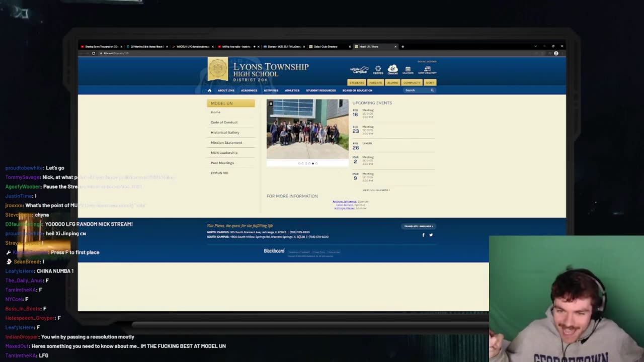Open the About LTHS menu
Screen dimensions: 644x362
coord(226,90)
